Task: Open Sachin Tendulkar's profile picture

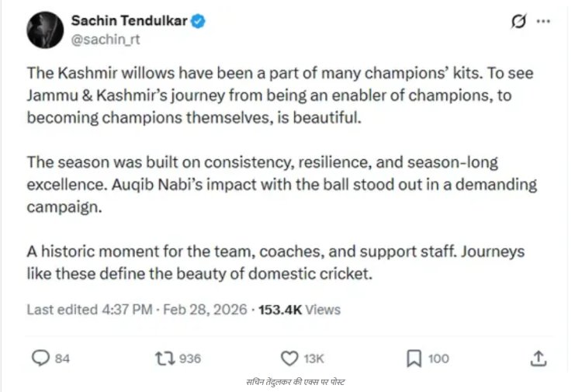Action: pos(43,30)
